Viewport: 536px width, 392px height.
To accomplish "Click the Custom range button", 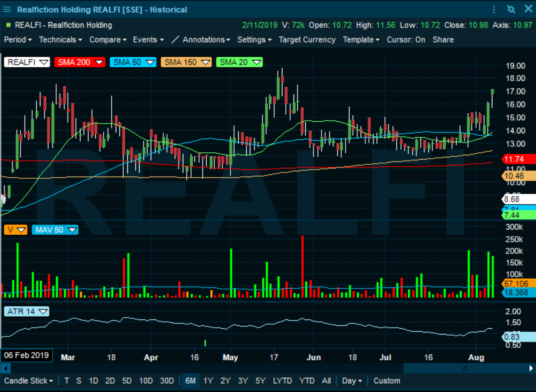I will tap(387, 381).
